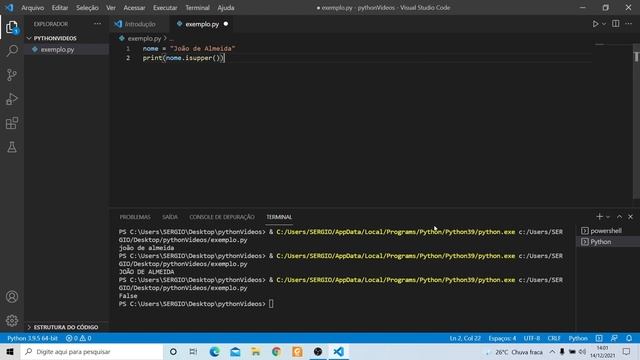The width and height of the screenshot is (640, 360).
Task: Open Explorer views and more actions
Action: point(97,24)
